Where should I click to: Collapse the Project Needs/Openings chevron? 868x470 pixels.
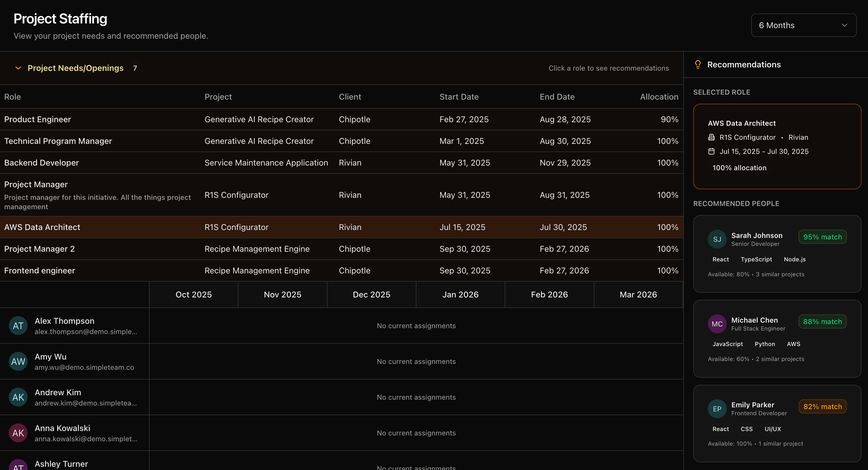(18, 68)
